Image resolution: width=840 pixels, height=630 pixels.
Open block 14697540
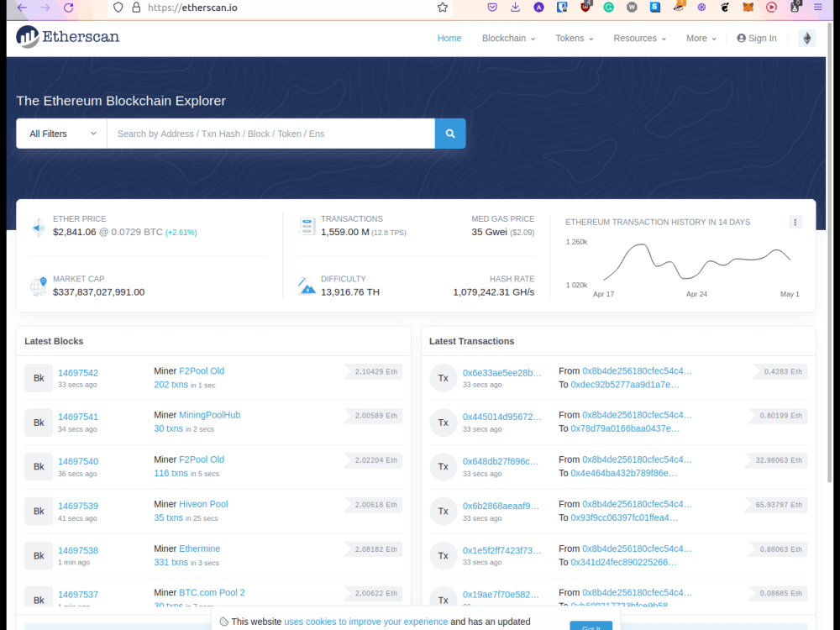coord(78,461)
